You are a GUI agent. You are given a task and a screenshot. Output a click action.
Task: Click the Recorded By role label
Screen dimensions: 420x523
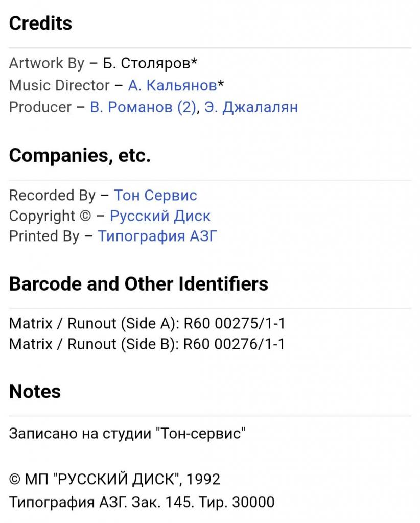coord(52,196)
